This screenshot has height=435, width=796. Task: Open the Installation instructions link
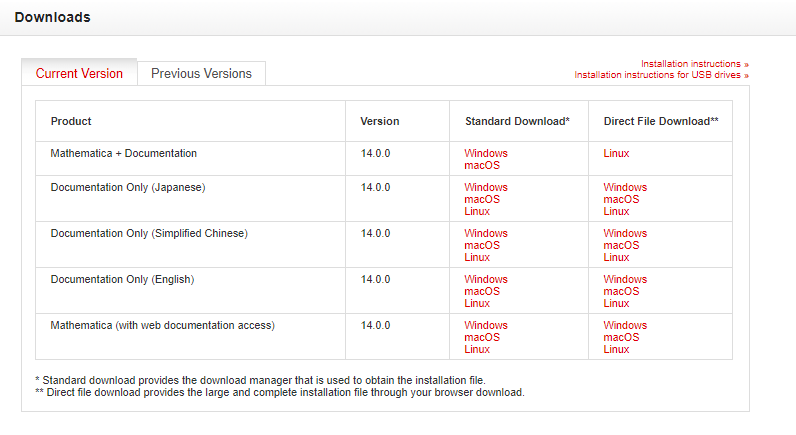pyautogui.click(x=694, y=64)
